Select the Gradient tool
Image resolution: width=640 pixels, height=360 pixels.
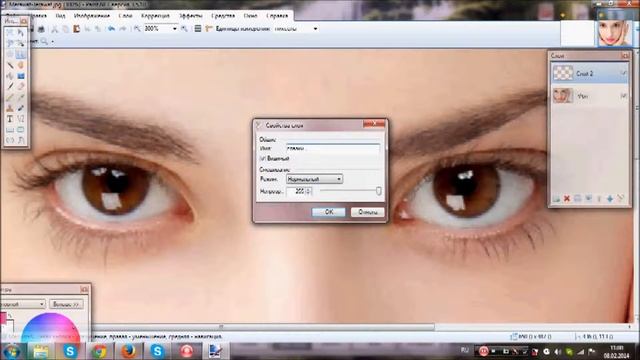tap(20, 76)
